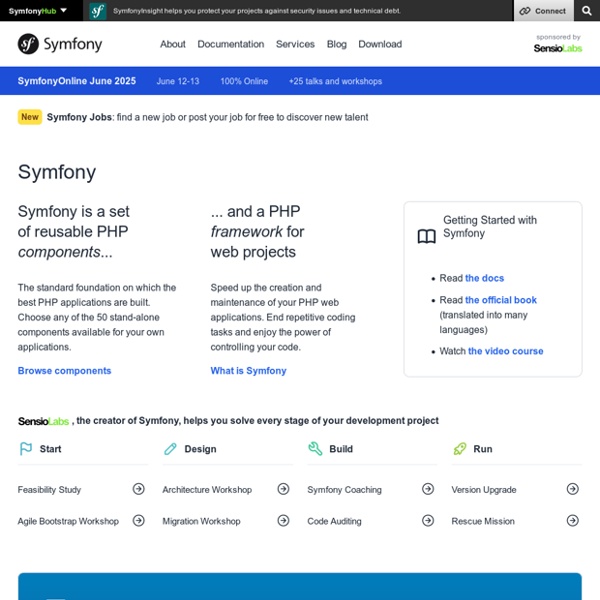Viewport: 600px width, 600px height.
Task: Click the pencil icon next to Design
Action: tap(170, 448)
